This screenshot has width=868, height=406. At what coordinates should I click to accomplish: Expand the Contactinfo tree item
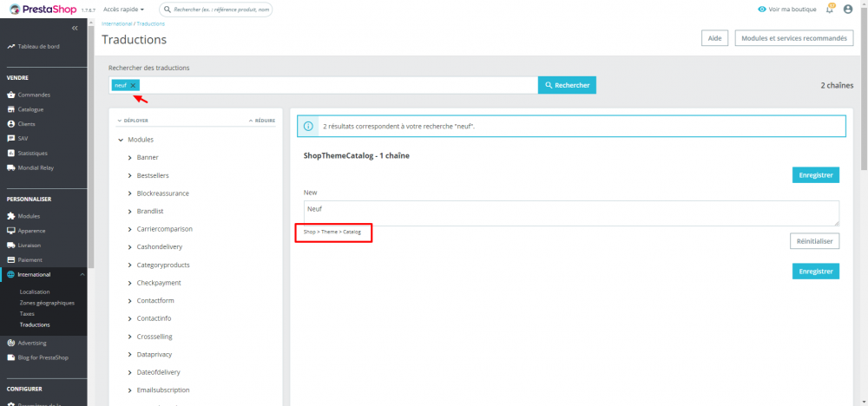point(129,318)
